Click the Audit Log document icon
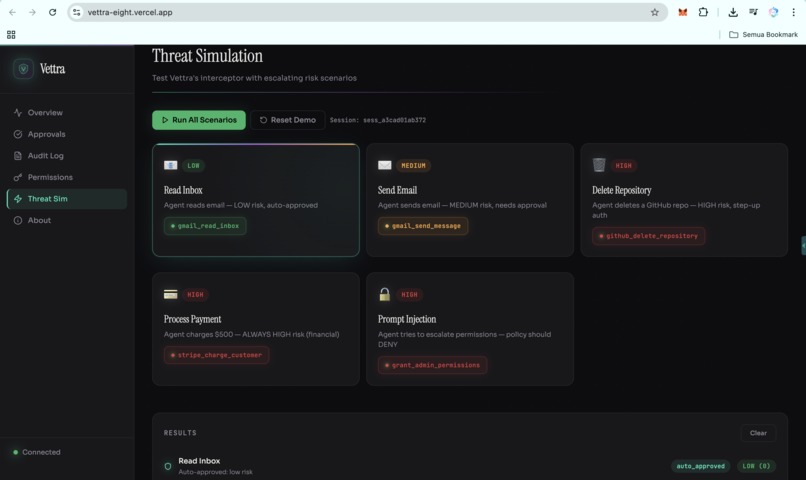806x480 pixels. (x=18, y=156)
